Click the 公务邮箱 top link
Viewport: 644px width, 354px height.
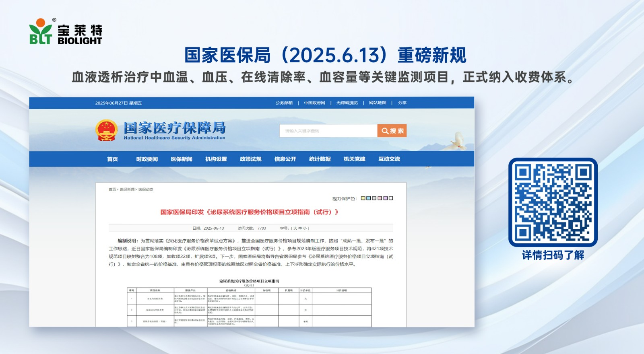(x=284, y=103)
